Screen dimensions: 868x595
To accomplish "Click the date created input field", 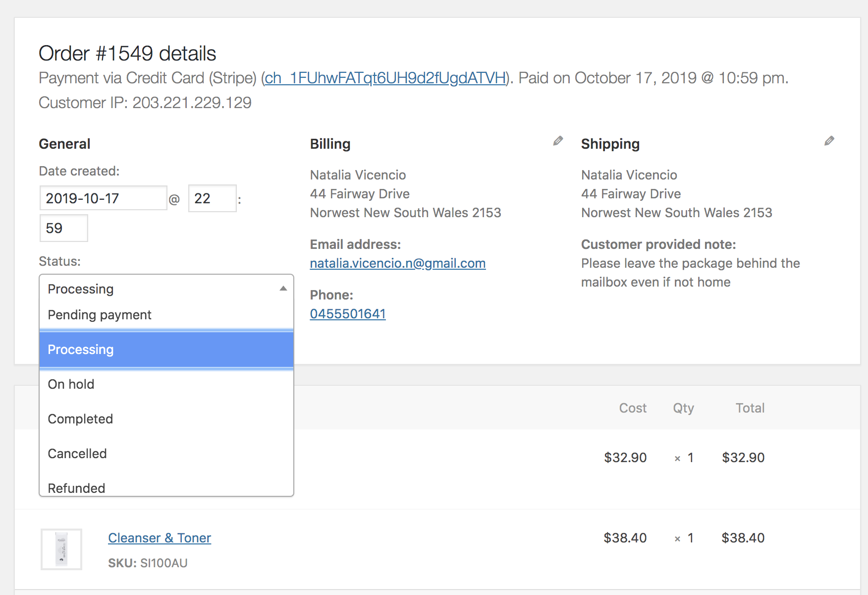I will (x=103, y=198).
